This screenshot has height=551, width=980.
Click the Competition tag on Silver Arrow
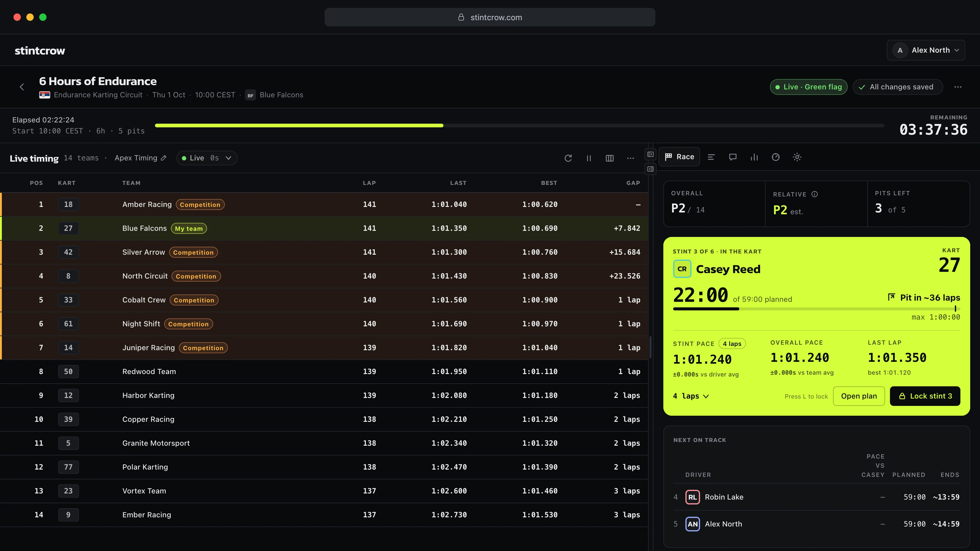click(x=193, y=253)
